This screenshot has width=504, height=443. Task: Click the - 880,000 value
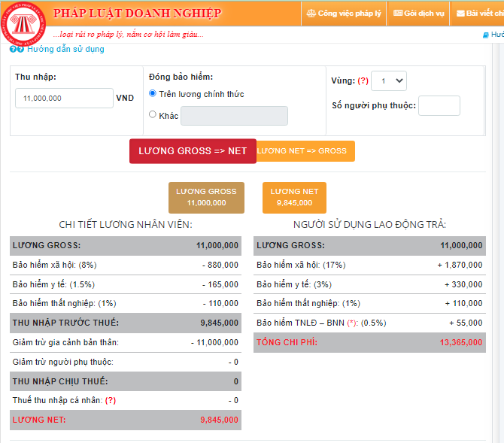click(x=220, y=265)
